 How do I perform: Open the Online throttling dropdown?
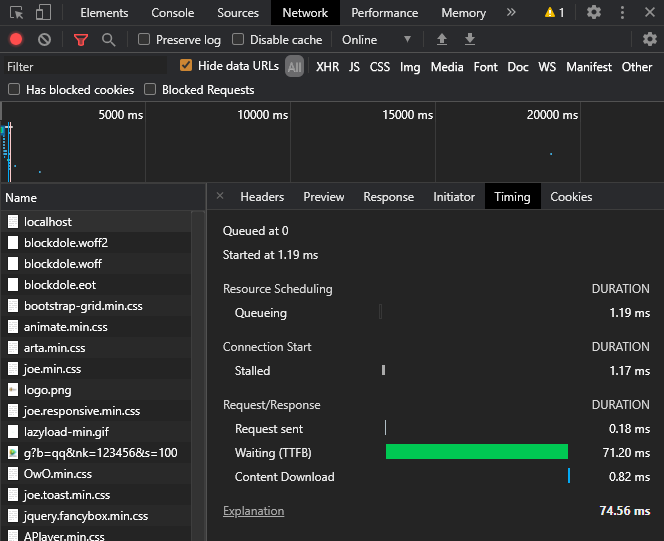[377, 40]
